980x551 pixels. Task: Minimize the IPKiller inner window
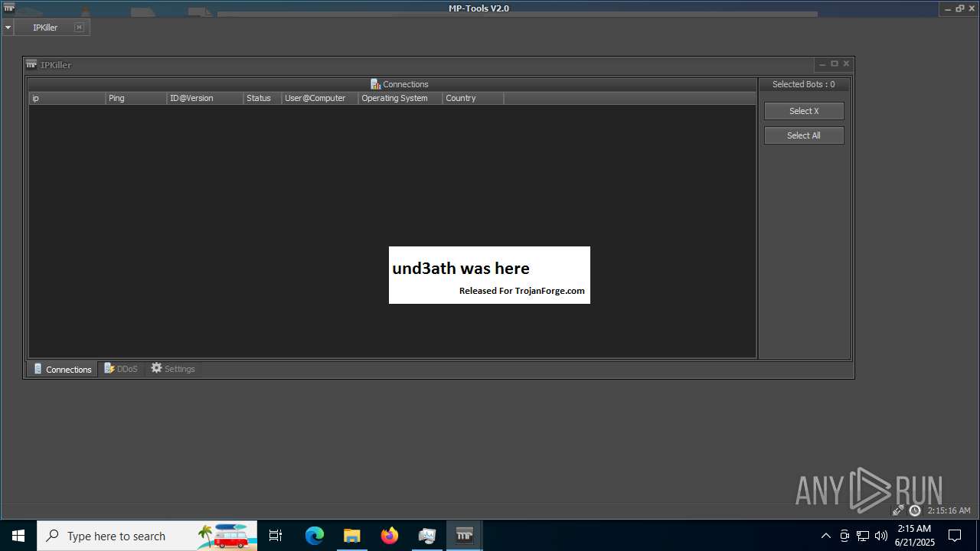click(x=822, y=64)
